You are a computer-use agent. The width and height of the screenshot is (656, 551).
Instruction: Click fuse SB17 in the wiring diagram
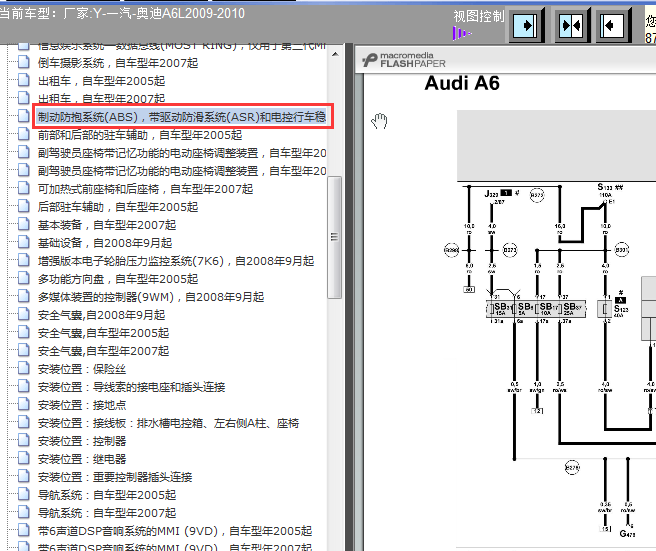click(x=548, y=309)
